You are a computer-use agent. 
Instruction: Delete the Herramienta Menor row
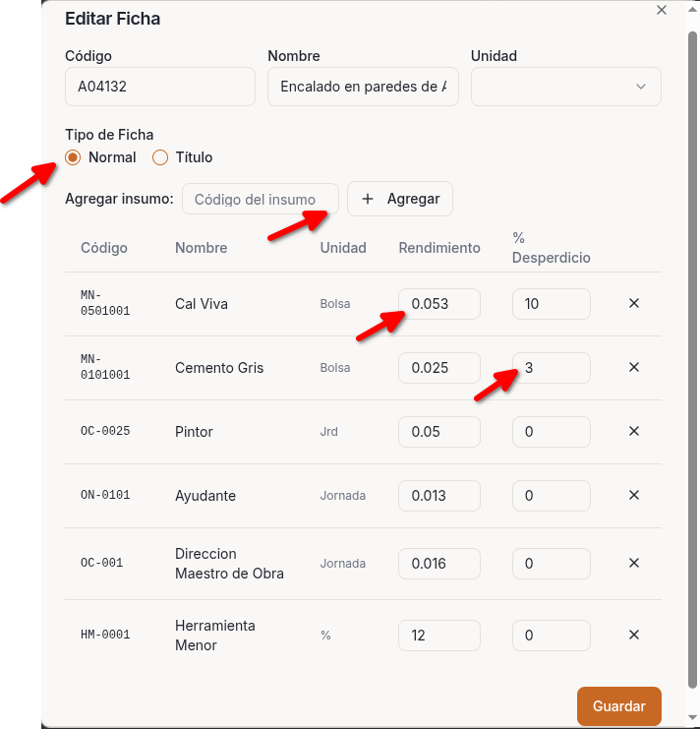(634, 635)
